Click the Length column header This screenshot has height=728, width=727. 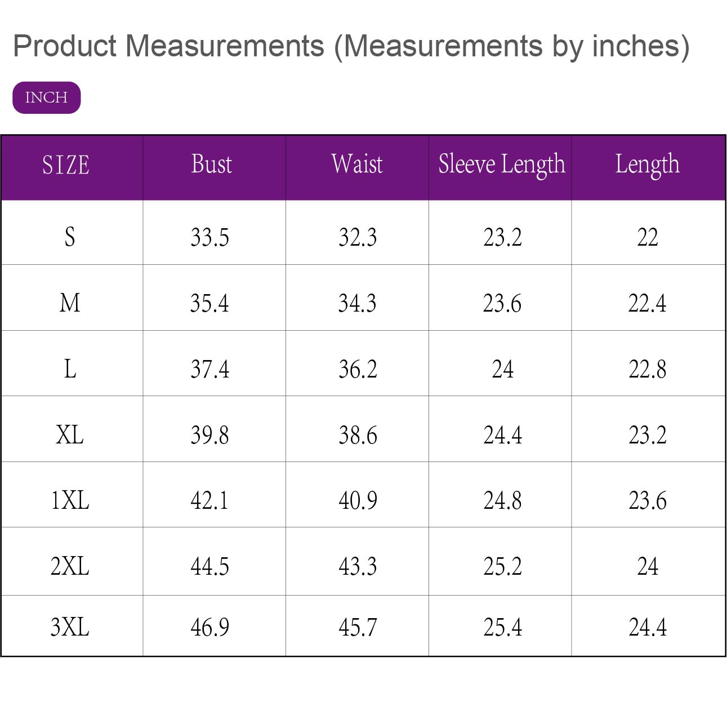648,165
